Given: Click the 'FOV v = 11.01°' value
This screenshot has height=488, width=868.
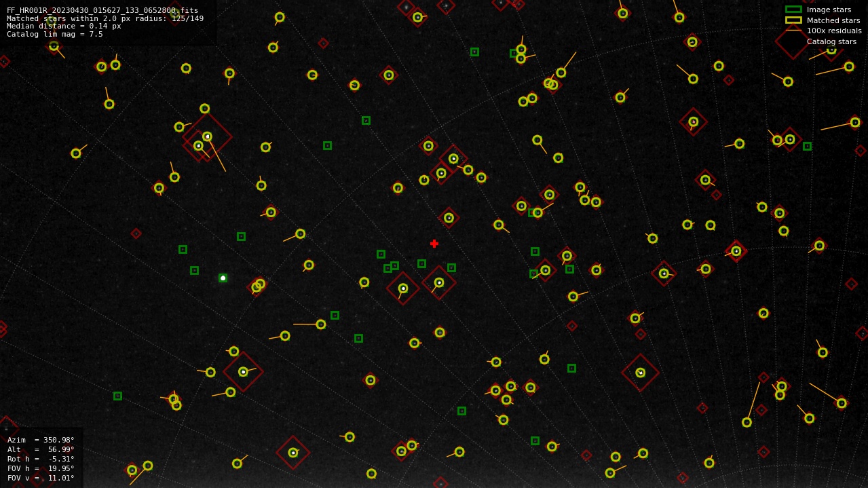Looking at the screenshot, I should point(41,478).
